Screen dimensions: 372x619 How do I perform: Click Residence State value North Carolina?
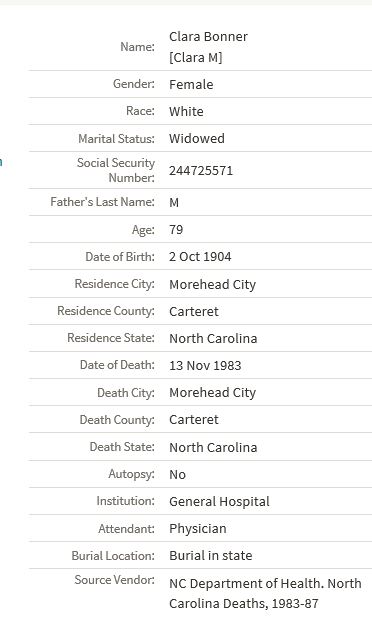click(213, 338)
